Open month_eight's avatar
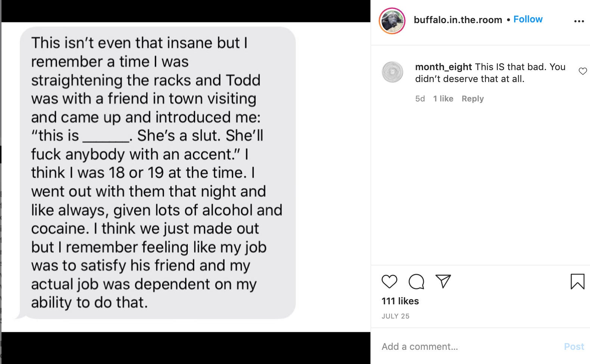This screenshot has height=364, width=590. click(x=392, y=72)
